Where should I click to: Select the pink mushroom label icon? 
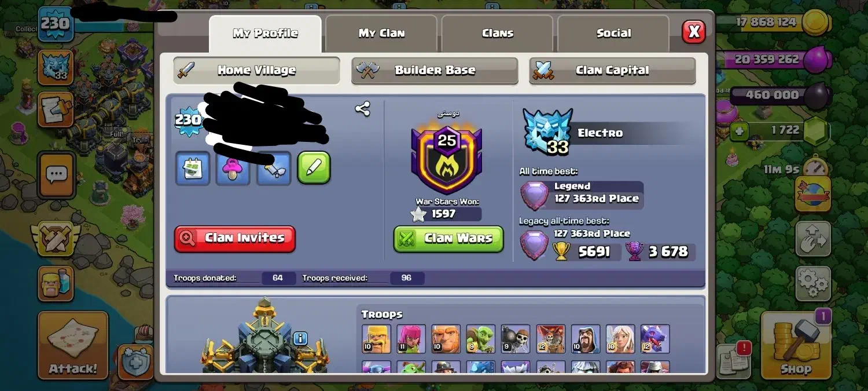[233, 169]
